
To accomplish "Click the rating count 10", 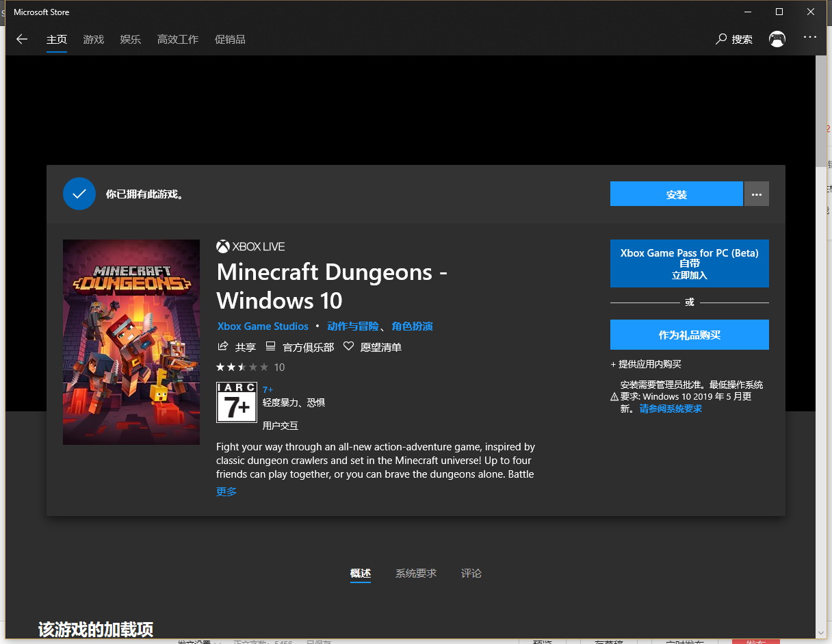I will click(279, 367).
